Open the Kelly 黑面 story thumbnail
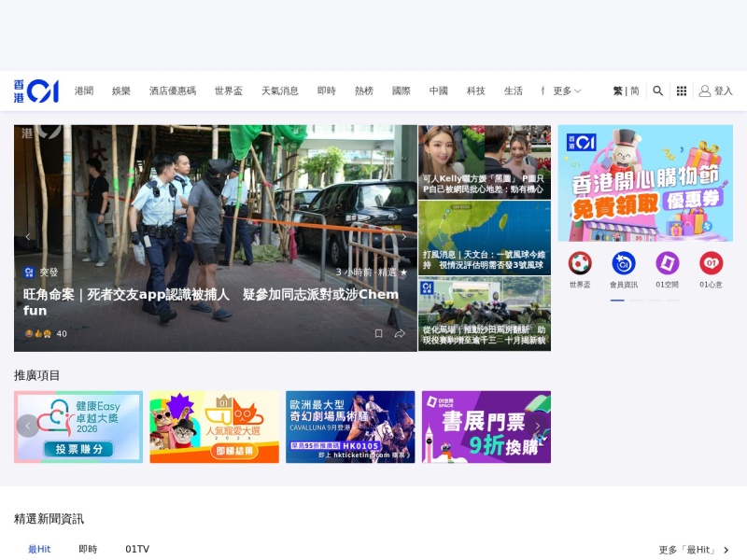This screenshot has width=747, height=560. click(x=485, y=161)
